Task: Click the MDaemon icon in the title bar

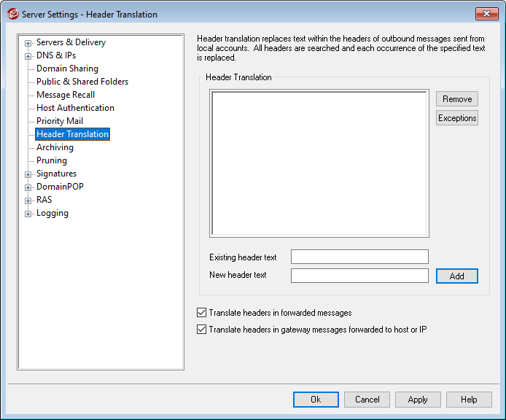Action: [x=12, y=14]
